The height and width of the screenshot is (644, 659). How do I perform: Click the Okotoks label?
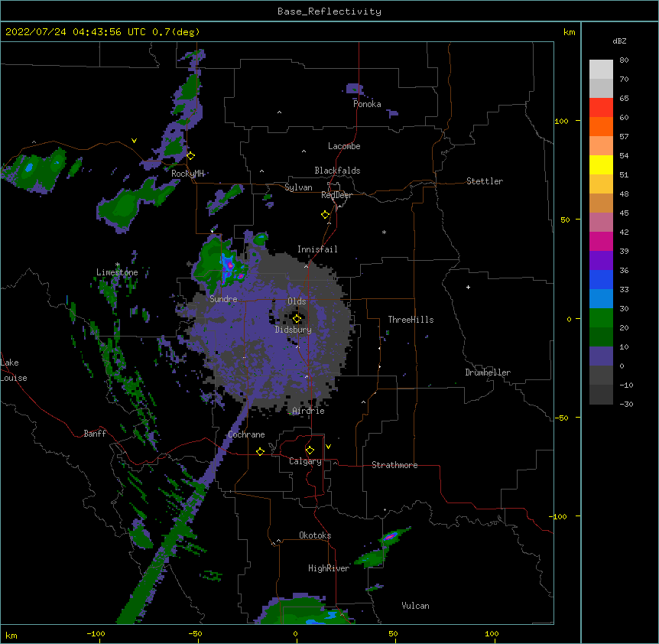(315, 535)
